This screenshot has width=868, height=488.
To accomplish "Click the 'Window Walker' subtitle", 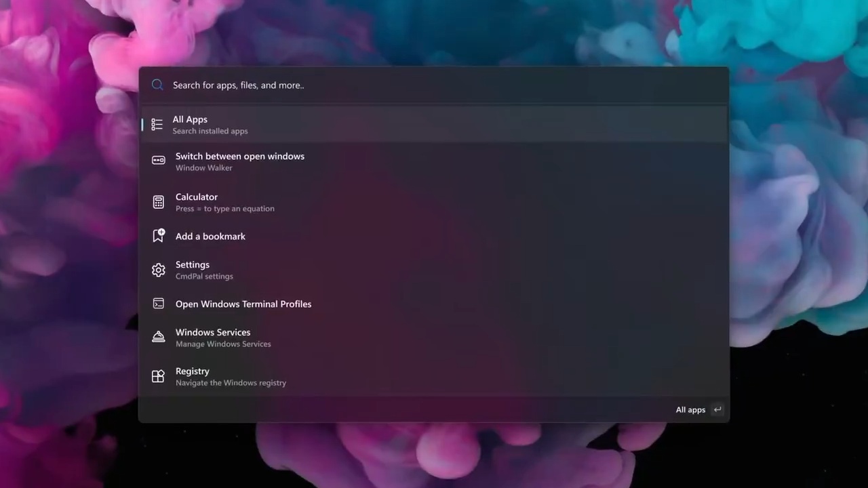I will (204, 167).
